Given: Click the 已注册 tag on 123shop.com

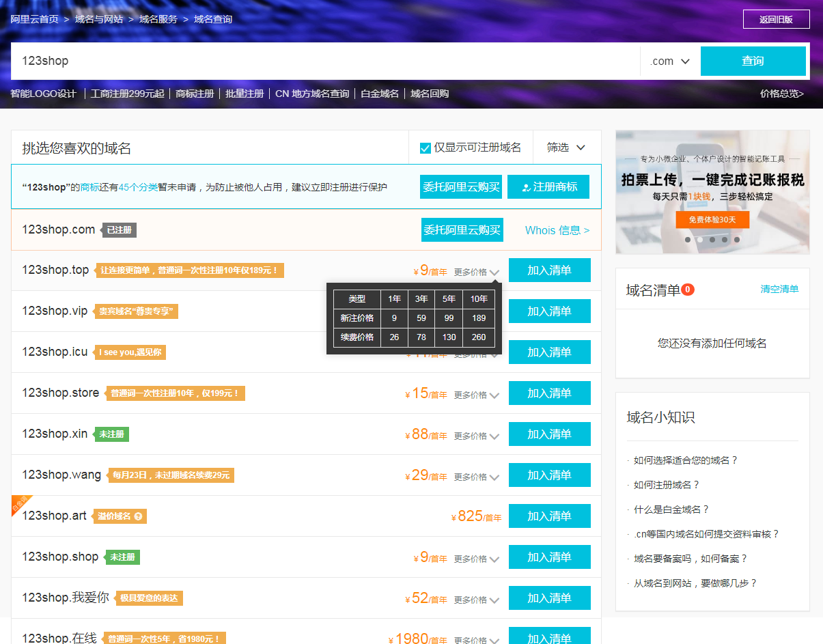Looking at the screenshot, I should (119, 230).
